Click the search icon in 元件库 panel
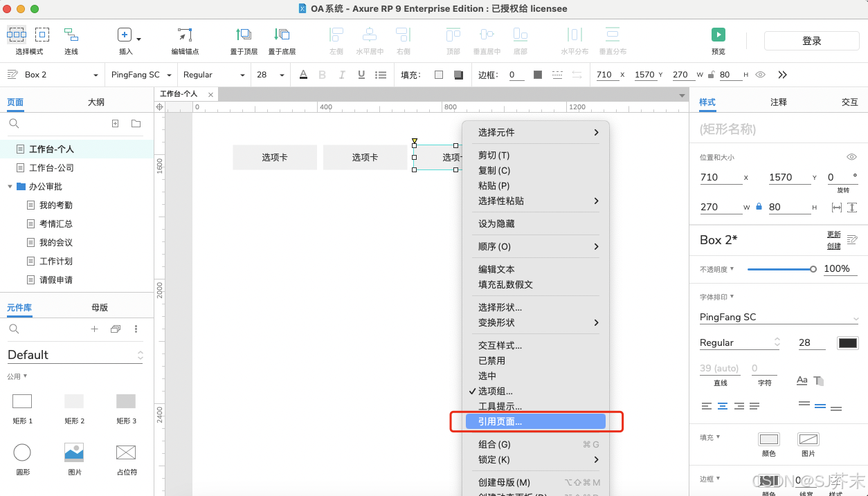Image resolution: width=868 pixels, height=496 pixels. pos(14,329)
